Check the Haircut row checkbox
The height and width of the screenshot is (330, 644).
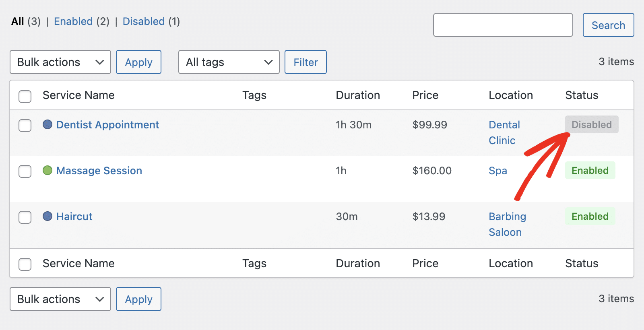[x=25, y=217]
